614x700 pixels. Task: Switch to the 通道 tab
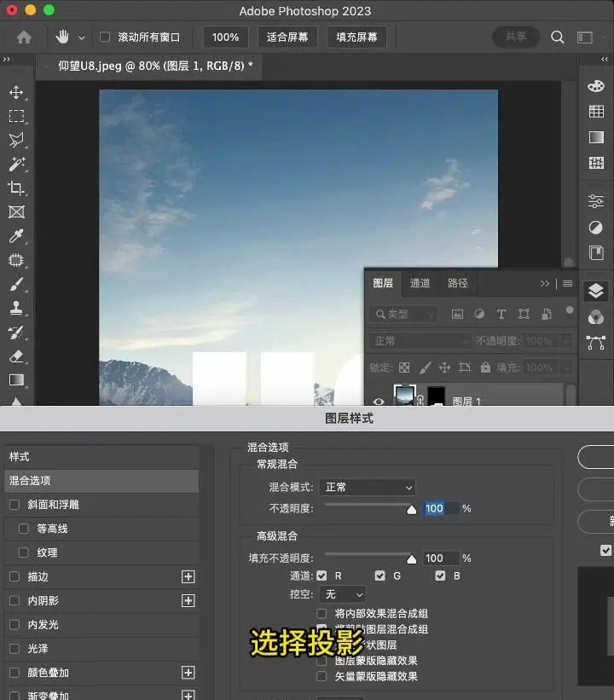tap(420, 283)
